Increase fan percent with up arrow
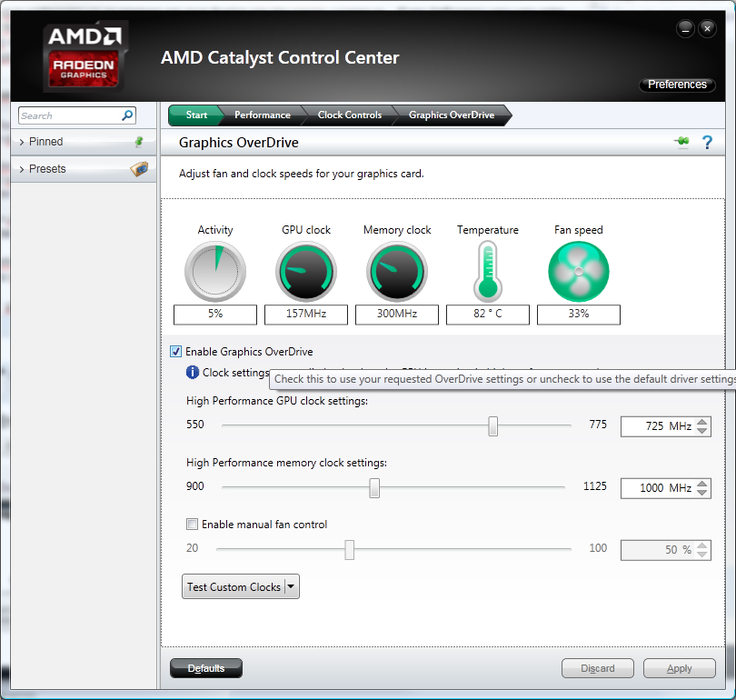736x700 pixels. tap(701, 545)
